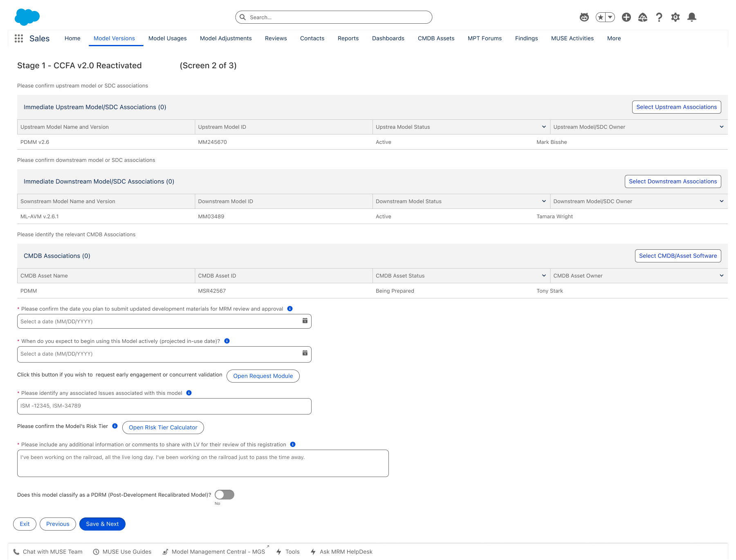Click Open Request Module button
The height and width of the screenshot is (560, 736).
(x=263, y=376)
